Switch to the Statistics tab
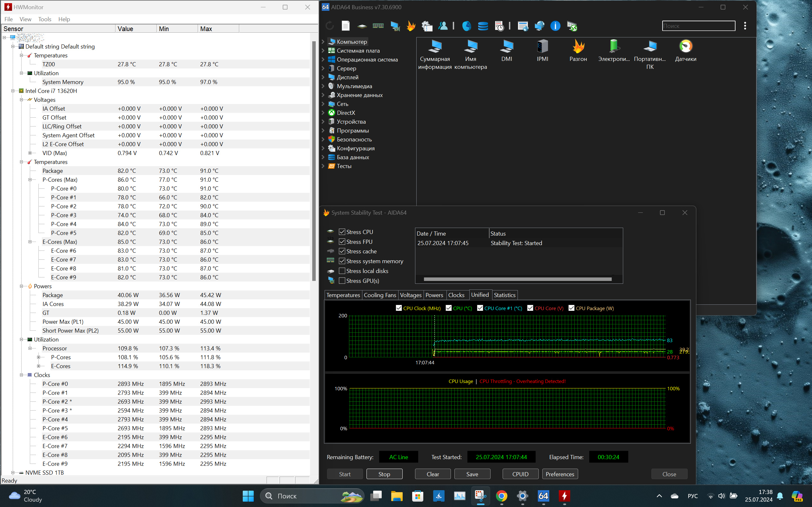The height and width of the screenshot is (507, 812). 504,295
